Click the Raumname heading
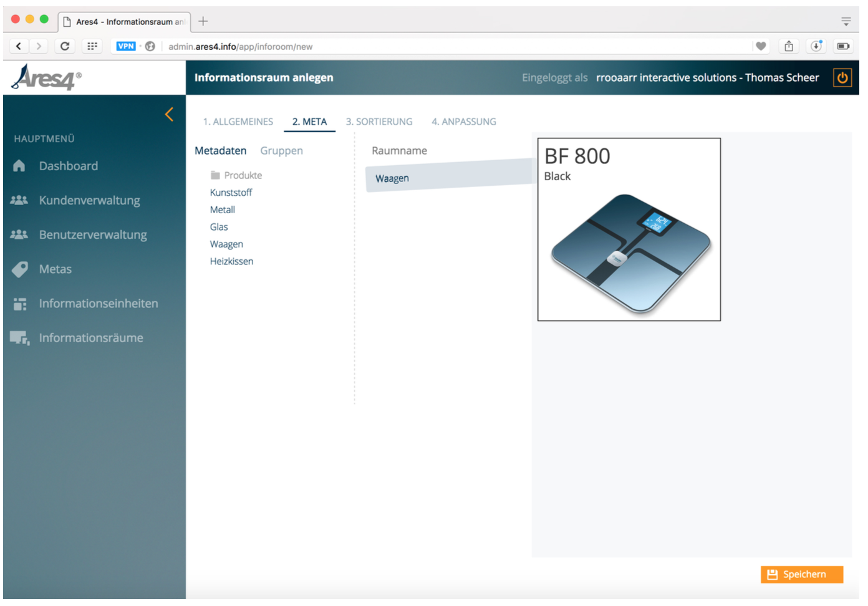 pyautogui.click(x=400, y=151)
